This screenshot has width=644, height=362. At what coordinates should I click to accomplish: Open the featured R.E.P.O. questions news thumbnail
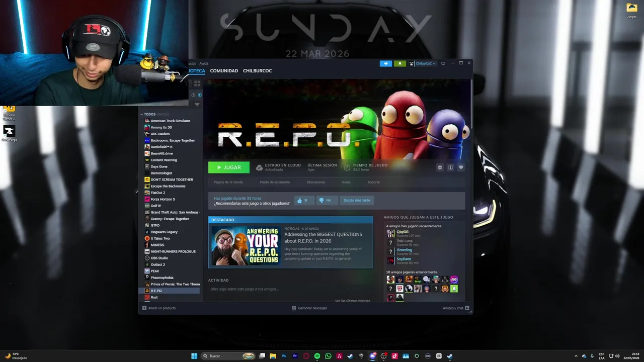point(246,246)
